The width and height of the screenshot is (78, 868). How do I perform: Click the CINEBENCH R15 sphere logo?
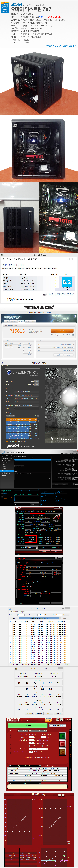(x=9, y=372)
